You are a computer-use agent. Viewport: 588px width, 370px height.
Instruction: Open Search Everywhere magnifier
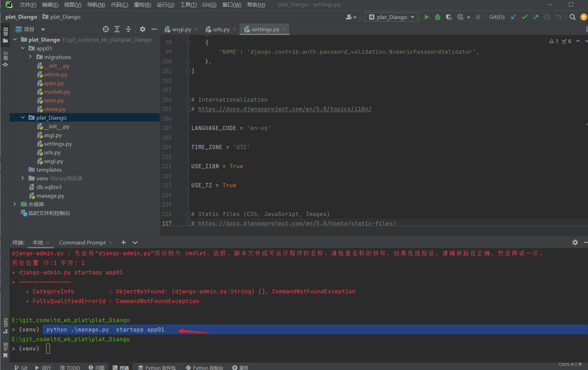click(x=572, y=17)
